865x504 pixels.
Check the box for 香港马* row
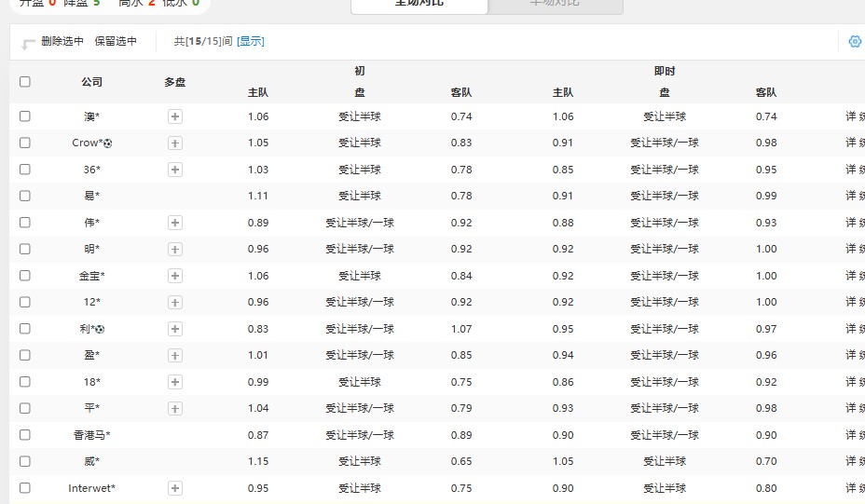coord(25,435)
